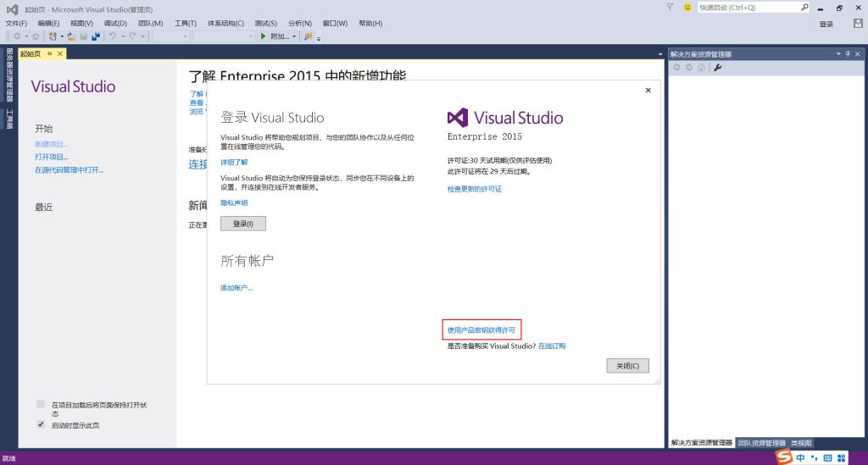Expand the navigate backward history dropdown

coord(26,37)
